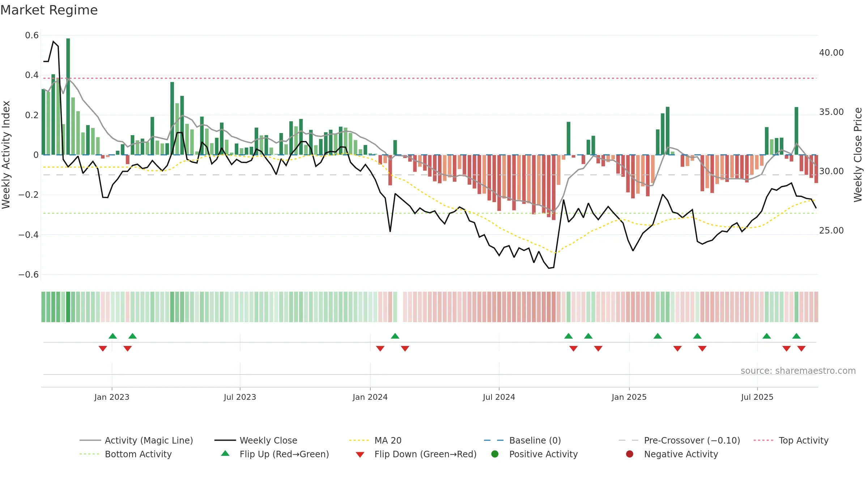The width and height of the screenshot is (868, 488).
Task: Click the 30.00 price axis label
Action: pos(831,171)
